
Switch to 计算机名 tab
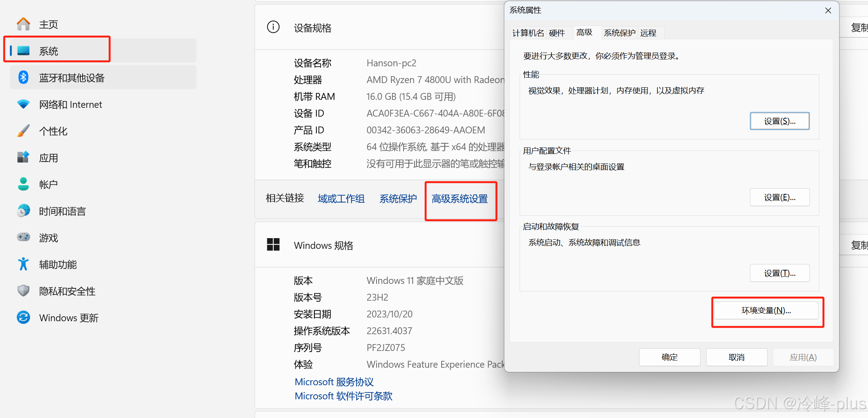(x=528, y=33)
